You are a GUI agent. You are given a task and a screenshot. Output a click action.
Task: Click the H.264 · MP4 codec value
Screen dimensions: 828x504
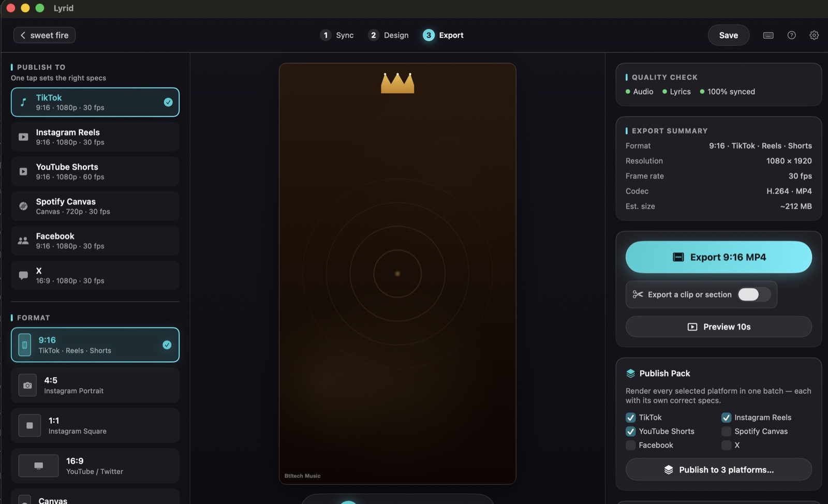click(789, 191)
